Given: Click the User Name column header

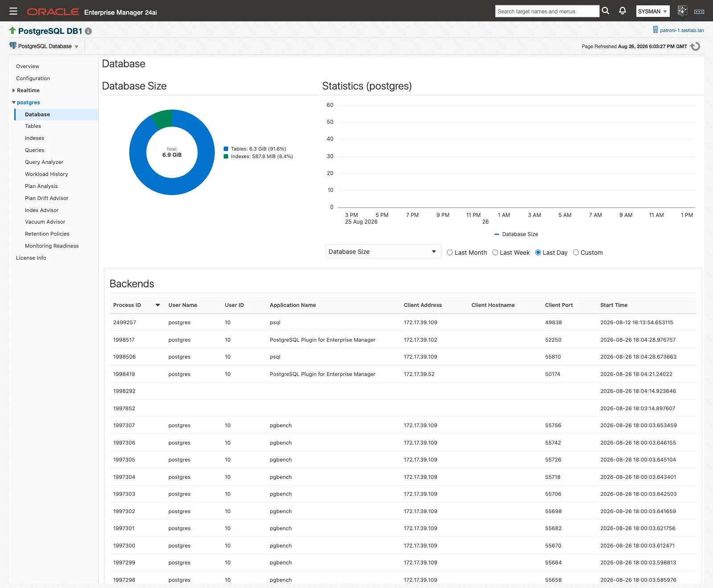Looking at the screenshot, I should point(183,305).
